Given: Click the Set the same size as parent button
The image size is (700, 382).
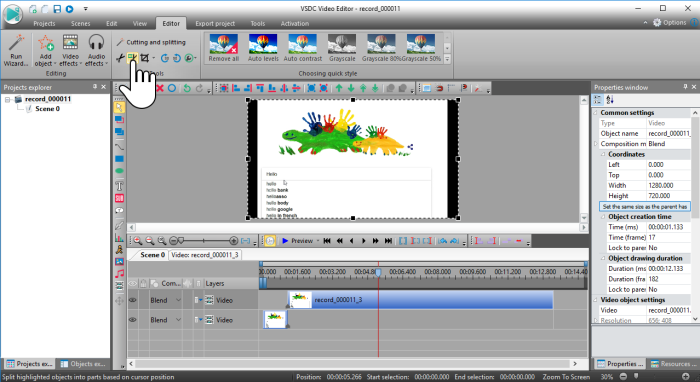Looking at the screenshot, I should [645, 207].
